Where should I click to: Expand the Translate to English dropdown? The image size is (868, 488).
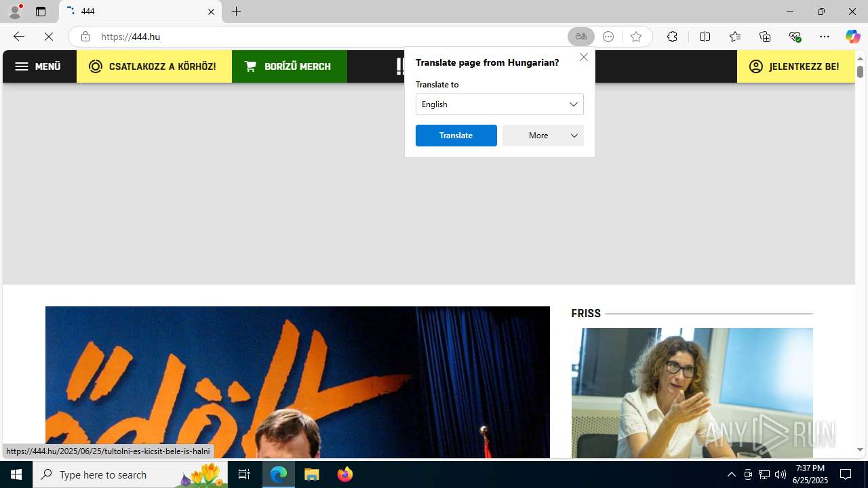(500, 104)
